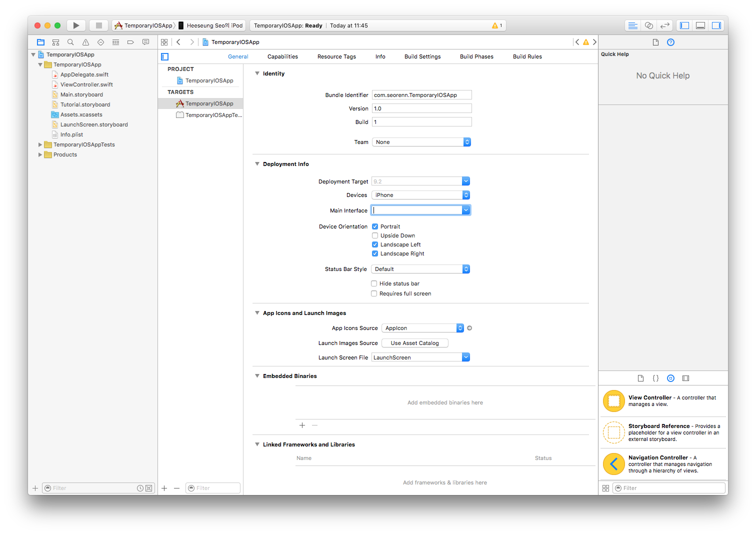The width and height of the screenshot is (756, 535).
Task: Click the Bundle Identifier field
Action: pyautogui.click(x=422, y=95)
